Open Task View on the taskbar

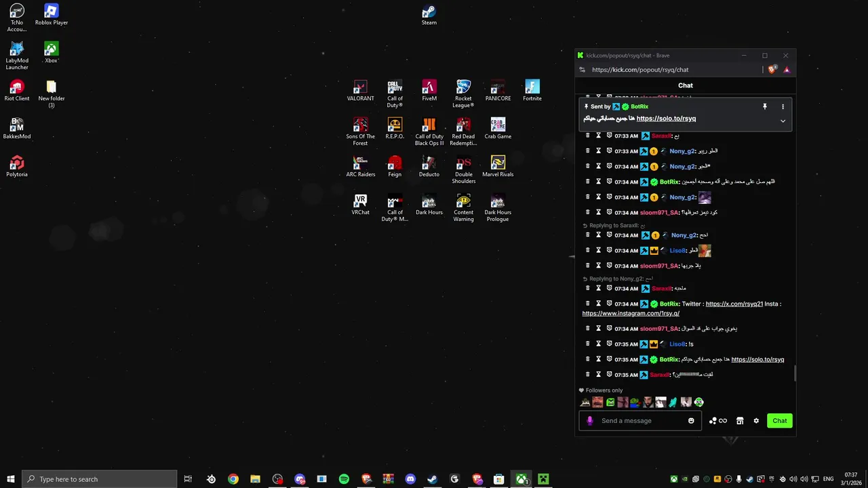click(x=189, y=479)
